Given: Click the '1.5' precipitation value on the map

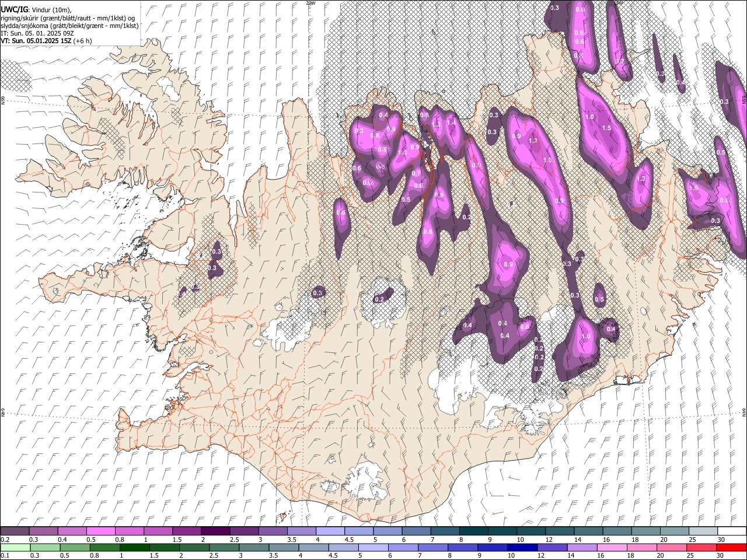Looking at the screenshot, I should point(606,128).
